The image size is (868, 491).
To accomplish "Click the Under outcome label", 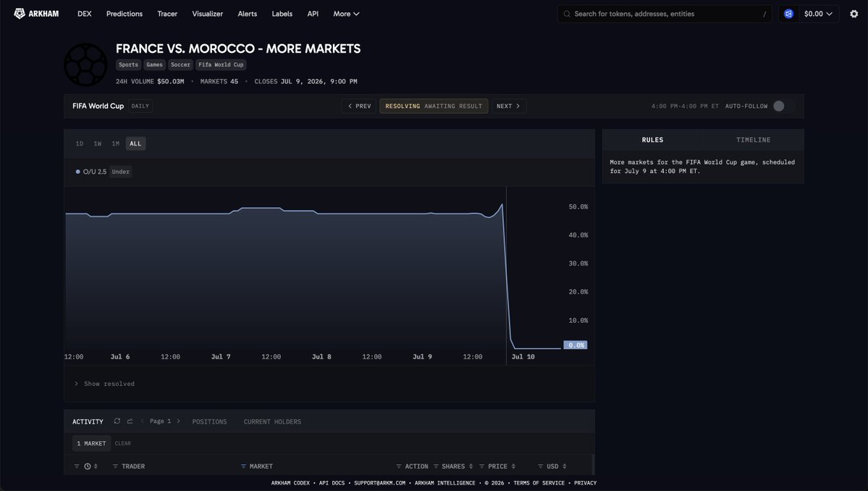I will [121, 172].
